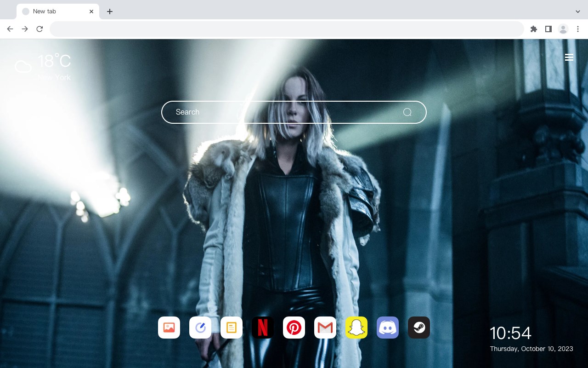Open the Gmail shortcut
588x368 pixels.
click(x=325, y=328)
